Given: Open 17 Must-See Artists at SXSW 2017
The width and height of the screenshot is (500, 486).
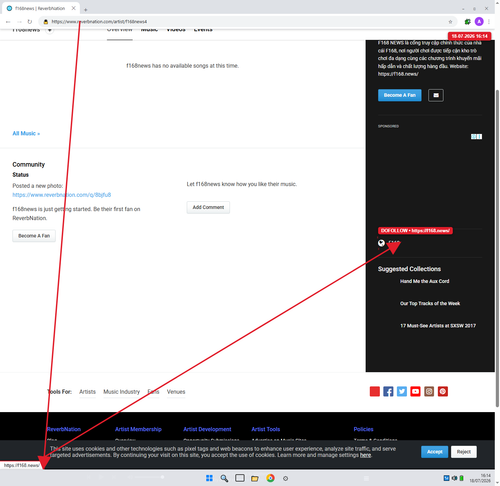Looking at the screenshot, I should [438, 326].
